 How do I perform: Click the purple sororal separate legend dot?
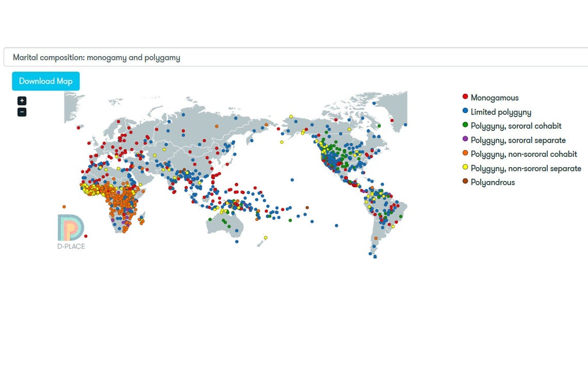[x=465, y=139]
